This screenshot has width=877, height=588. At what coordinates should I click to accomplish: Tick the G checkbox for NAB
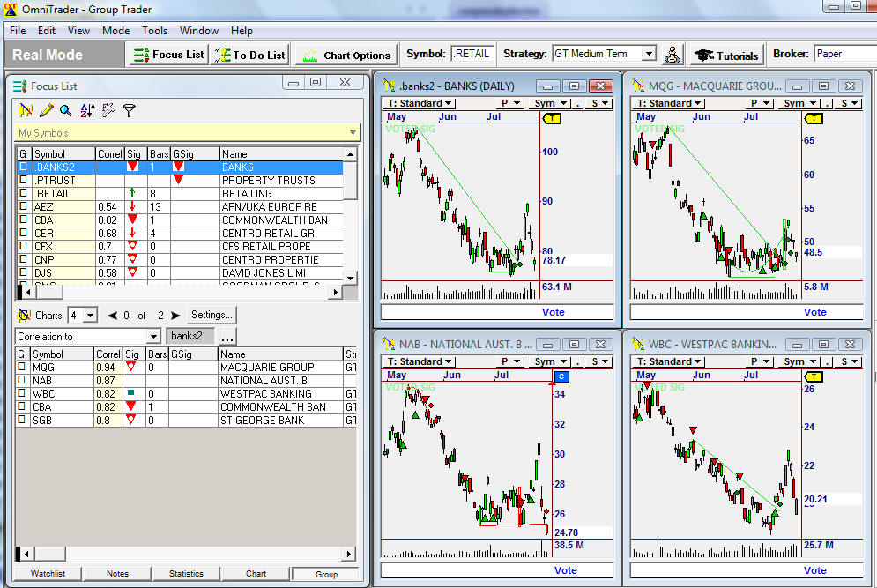[21, 380]
